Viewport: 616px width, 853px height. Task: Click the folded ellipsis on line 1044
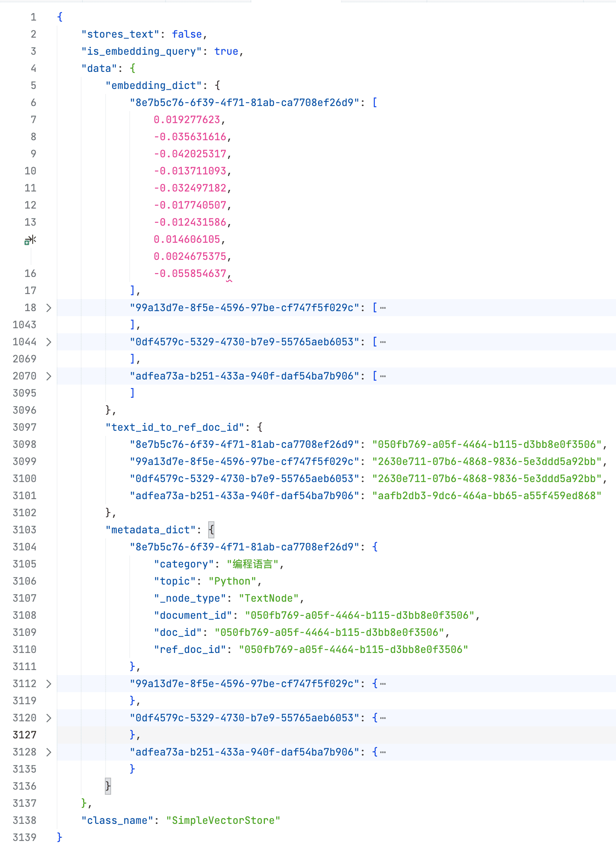tap(383, 342)
